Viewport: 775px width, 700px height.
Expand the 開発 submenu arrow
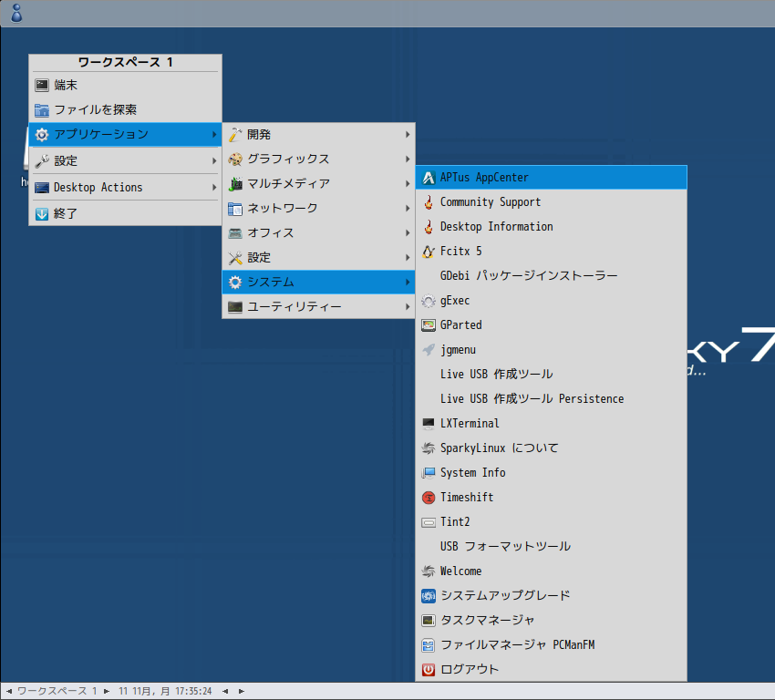[x=408, y=134]
